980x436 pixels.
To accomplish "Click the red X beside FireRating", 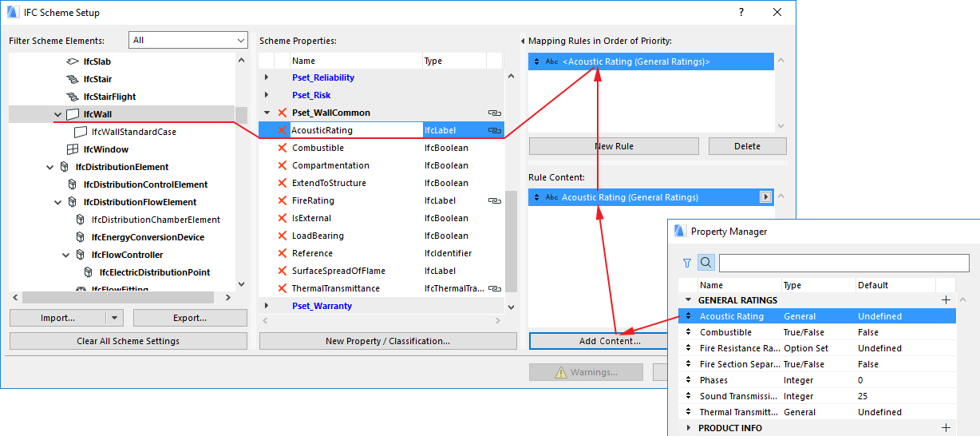I will coord(282,200).
